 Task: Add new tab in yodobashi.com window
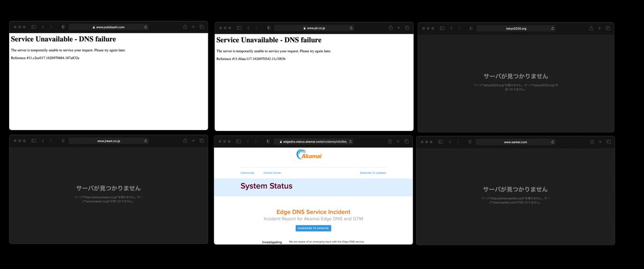(x=193, y=27)
